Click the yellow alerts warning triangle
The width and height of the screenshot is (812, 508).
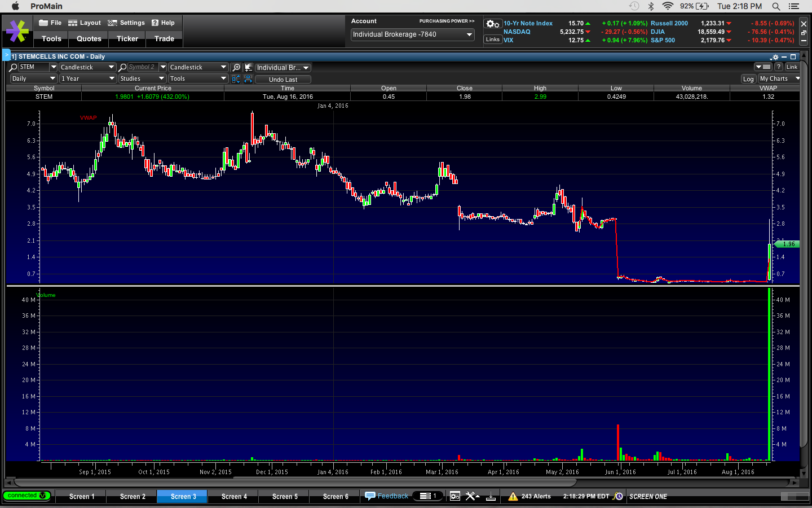[x=513, y=496]
